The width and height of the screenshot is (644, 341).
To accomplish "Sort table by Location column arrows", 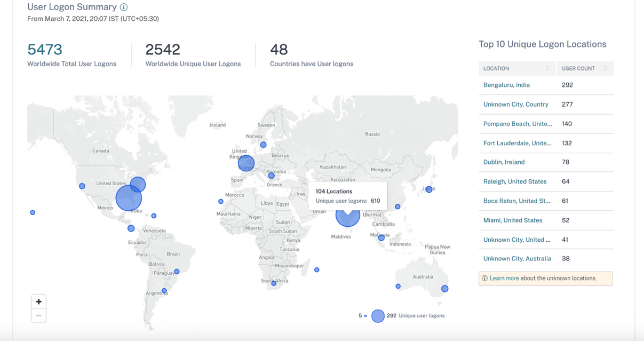I will pyautogui.click(x=547, y=68).
